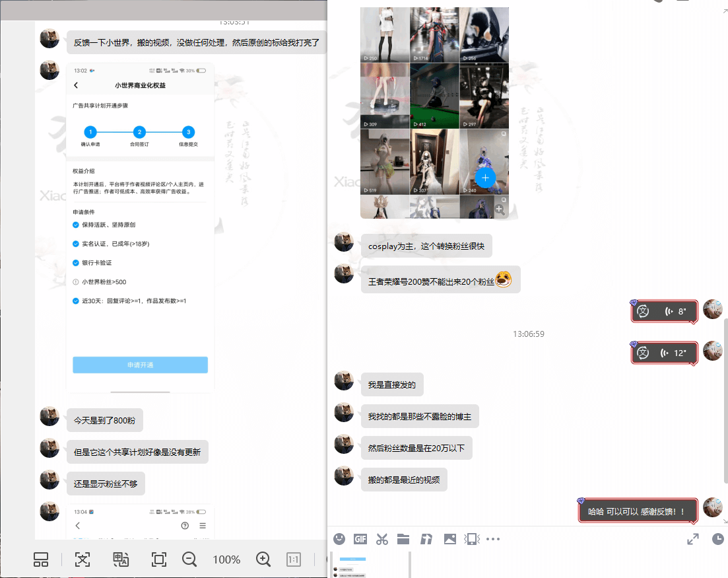Select the OCR text extraction tool in image viewer
728x578 pixels.
point(82,560)
